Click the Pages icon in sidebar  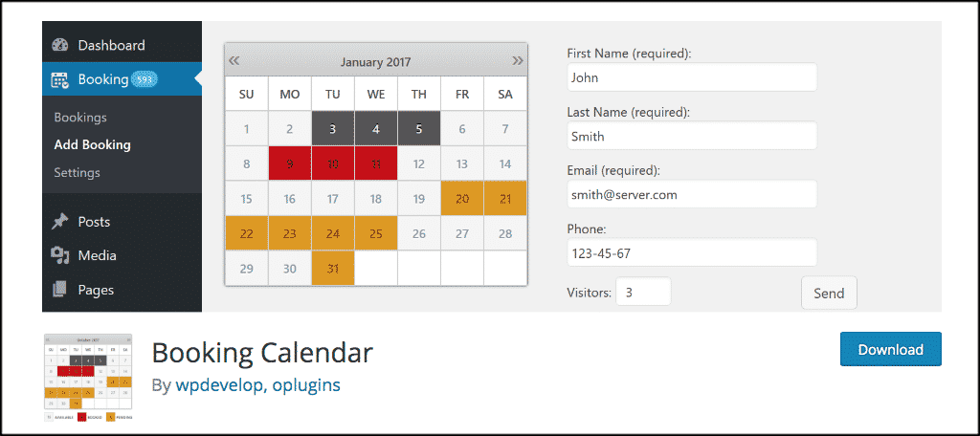pyautogui.click(x=60, y=290)
